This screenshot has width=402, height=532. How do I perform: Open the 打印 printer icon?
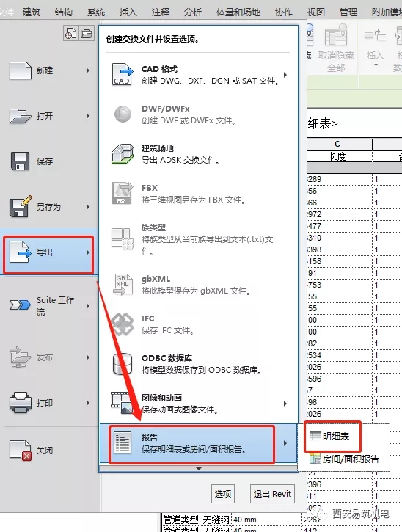coord(21,402)
